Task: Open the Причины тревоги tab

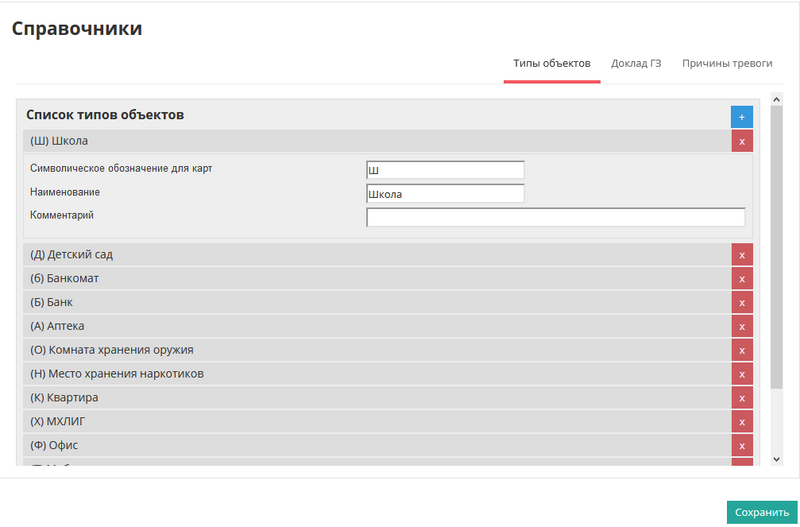Action: pyautogui.click(x=727, y=63)
